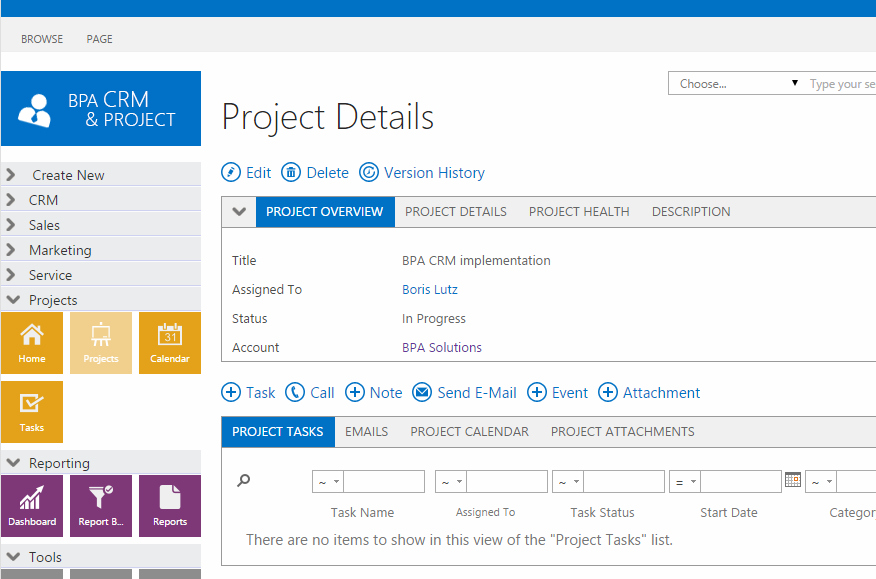This screenshot has width=876, height=579.
Task: Click the Version History icon
Action: pyautogui.click(x=369, y=173)
